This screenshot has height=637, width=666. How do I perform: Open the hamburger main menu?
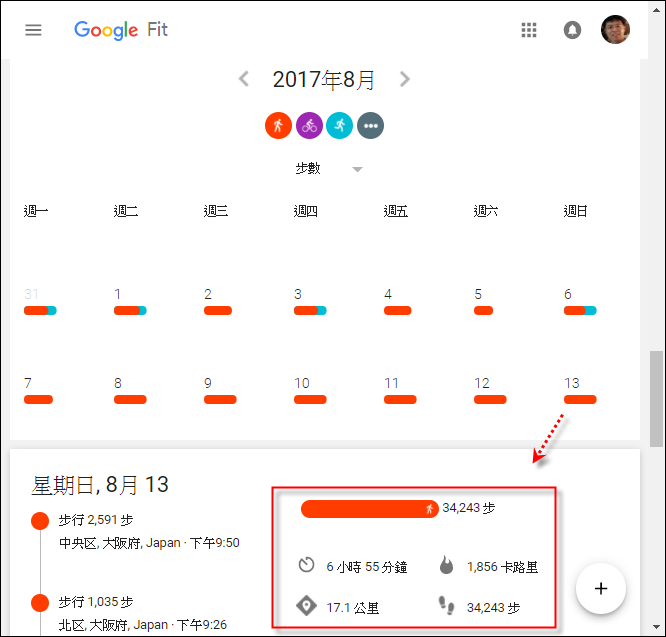click(x=33, y=30)
